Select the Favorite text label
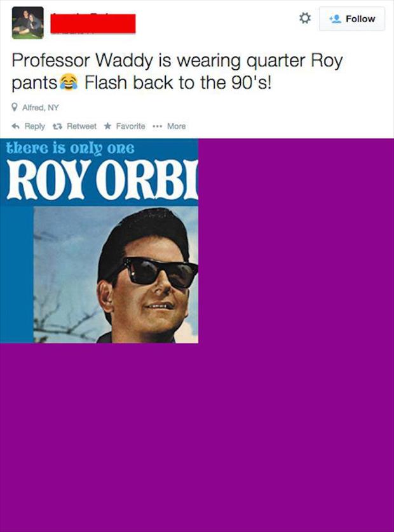 130,126
